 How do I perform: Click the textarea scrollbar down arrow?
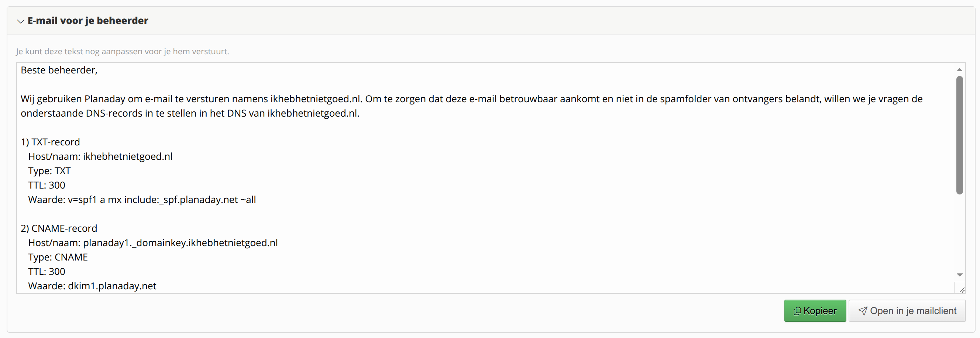pos(959,275)
